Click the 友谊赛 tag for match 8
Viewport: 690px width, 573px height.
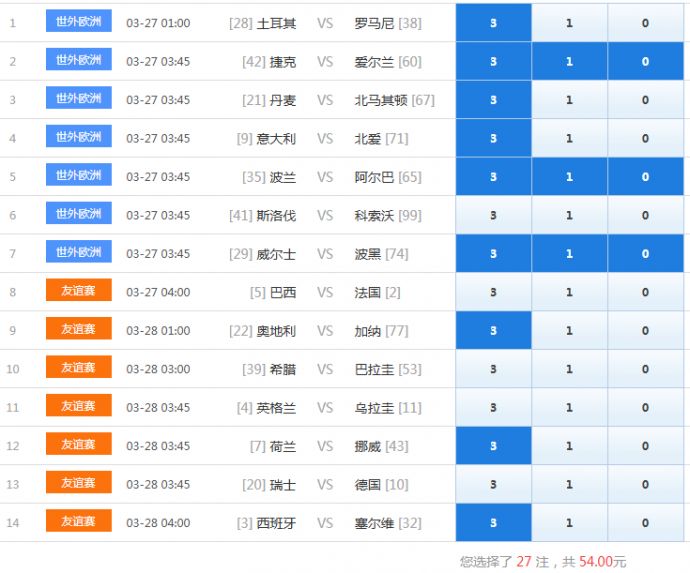tap(78, 291)
